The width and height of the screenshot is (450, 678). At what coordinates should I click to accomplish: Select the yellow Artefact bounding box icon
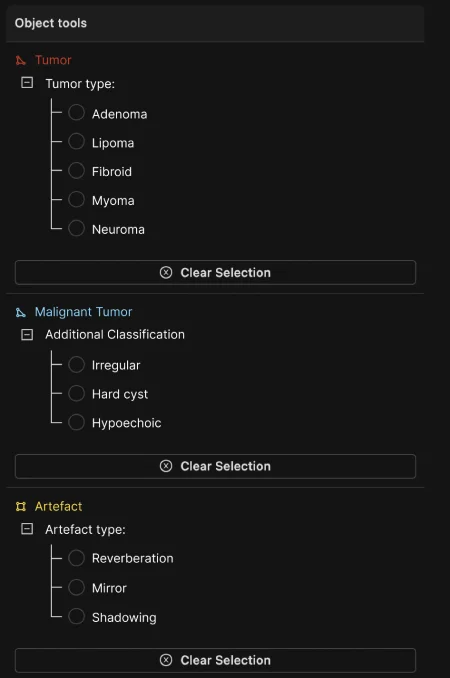(21, 506)
